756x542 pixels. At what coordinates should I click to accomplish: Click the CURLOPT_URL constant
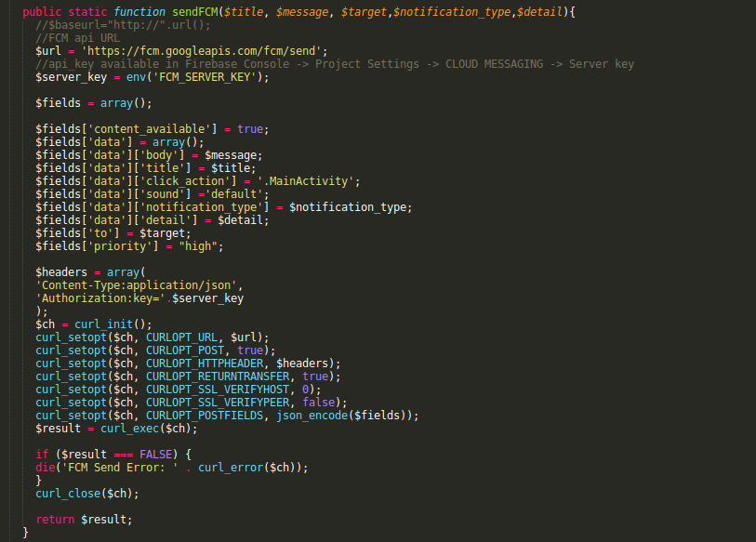(x=181, y=337)
